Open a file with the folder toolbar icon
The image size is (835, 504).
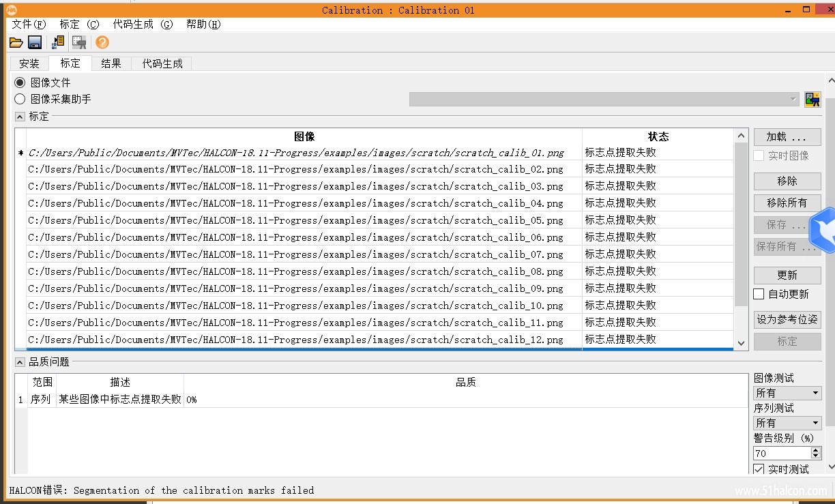point(16,42)
